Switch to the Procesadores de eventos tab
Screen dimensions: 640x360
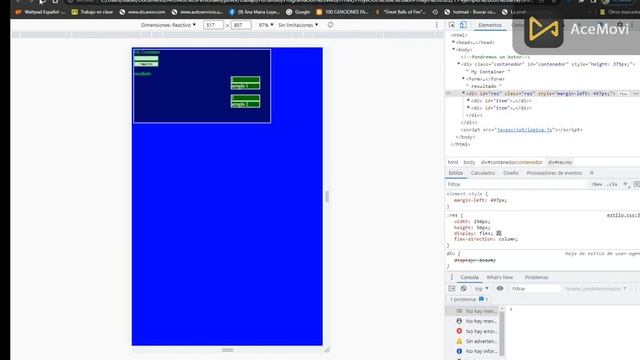(554, 173)
